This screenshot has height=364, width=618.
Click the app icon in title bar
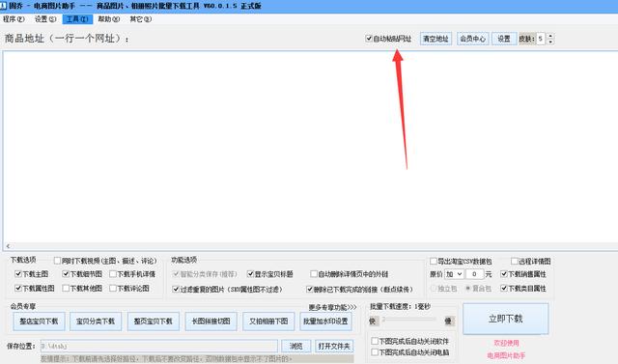click(3, 6)
